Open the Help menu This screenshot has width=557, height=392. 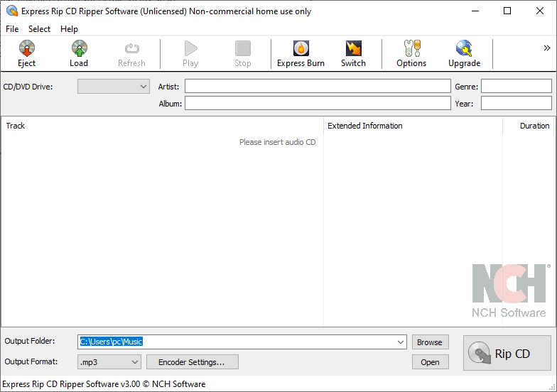tap(69, 28)
